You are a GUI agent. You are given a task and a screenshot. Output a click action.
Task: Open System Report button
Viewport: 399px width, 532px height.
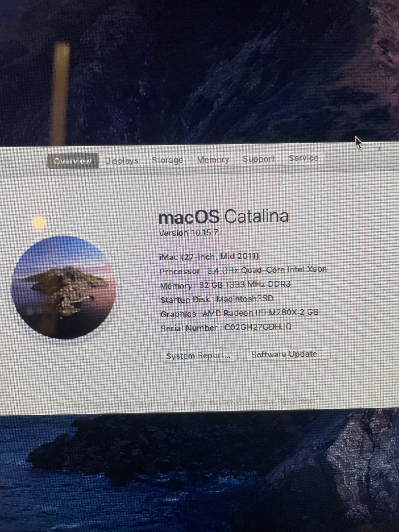[x=198, y=356]
